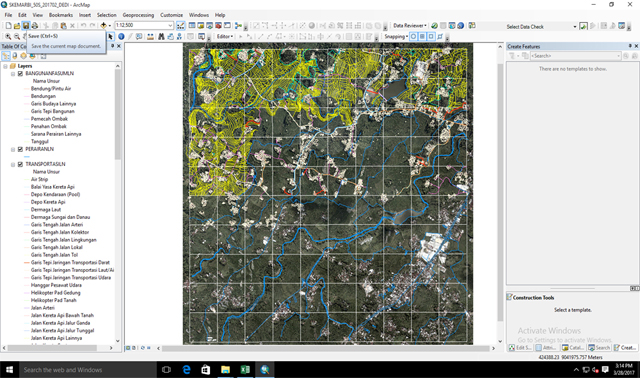Open the Editor Toolbar icon
Screen dimensions: 640x378
(180, 26)
